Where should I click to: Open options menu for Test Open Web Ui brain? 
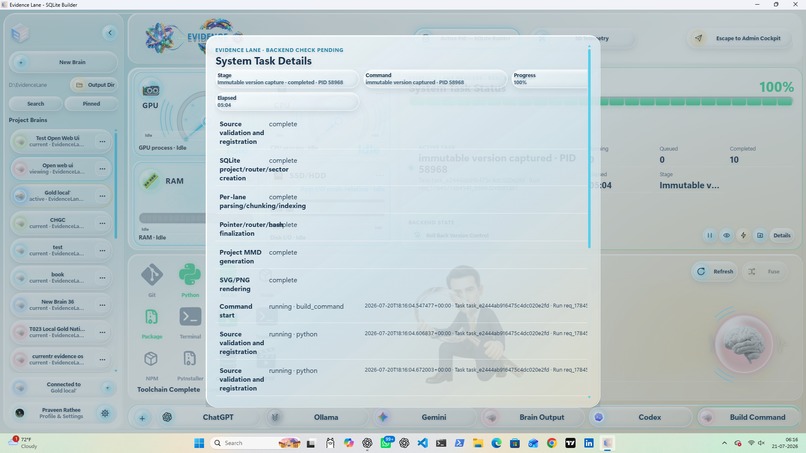[x=102, y=141]
